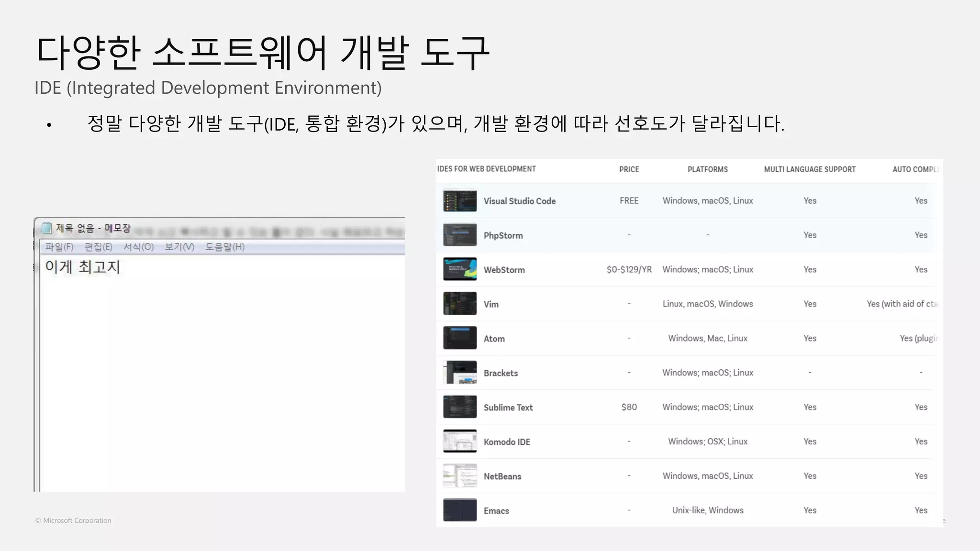Click the Atom thumbnail

coord(460,338)
